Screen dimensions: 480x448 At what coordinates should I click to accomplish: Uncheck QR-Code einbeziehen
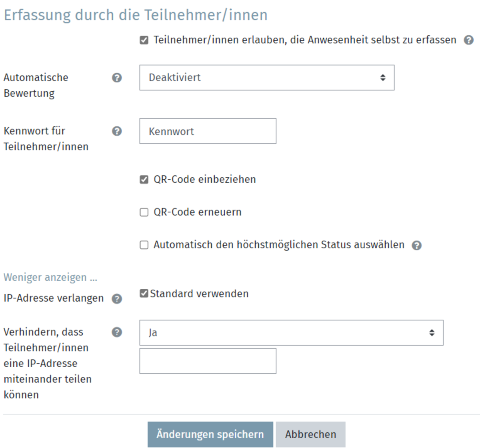coord(144,180)
